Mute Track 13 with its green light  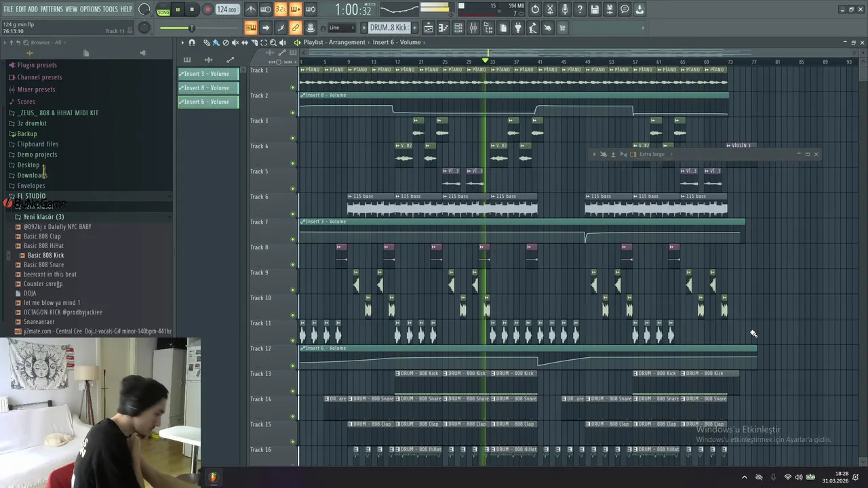click(293, 391)
